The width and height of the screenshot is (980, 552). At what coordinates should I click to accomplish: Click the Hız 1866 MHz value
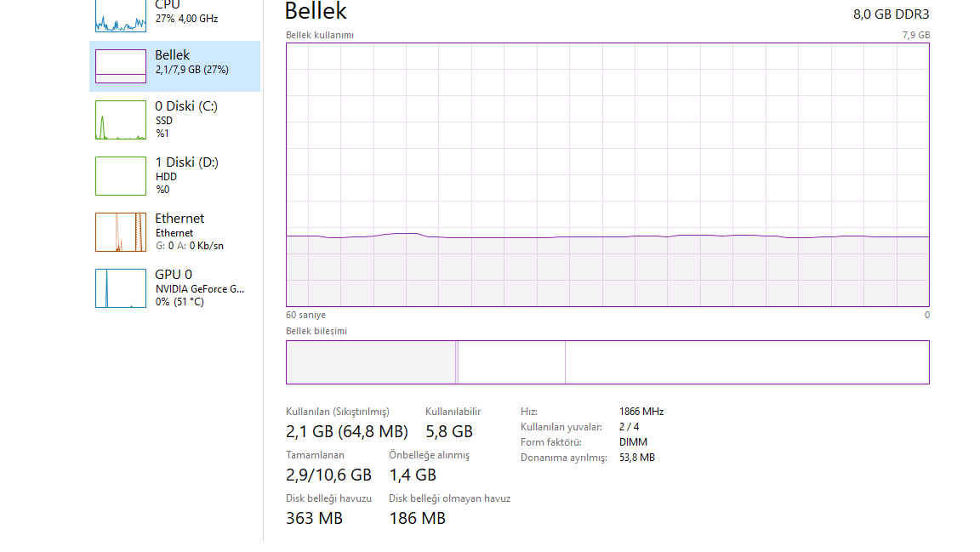point(641,412)
